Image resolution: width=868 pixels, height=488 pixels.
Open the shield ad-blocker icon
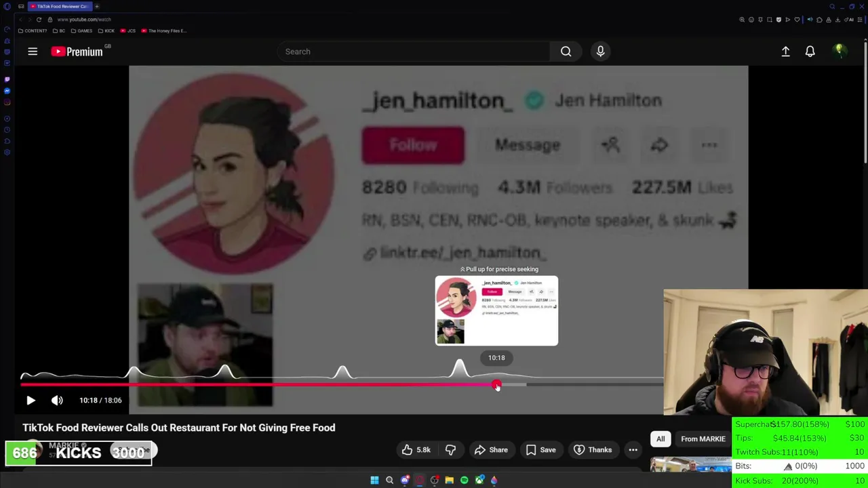point(778,20)
